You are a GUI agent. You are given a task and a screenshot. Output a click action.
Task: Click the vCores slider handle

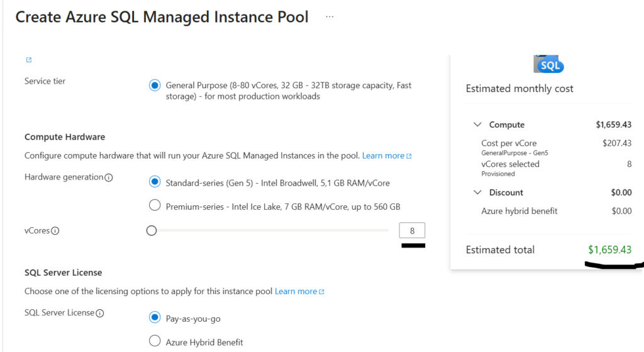click(152, 230)
